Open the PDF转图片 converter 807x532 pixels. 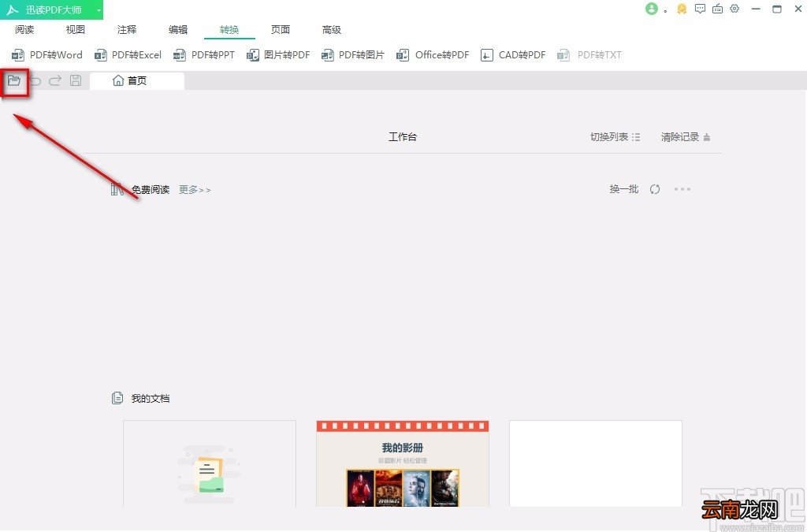point(353,55)
